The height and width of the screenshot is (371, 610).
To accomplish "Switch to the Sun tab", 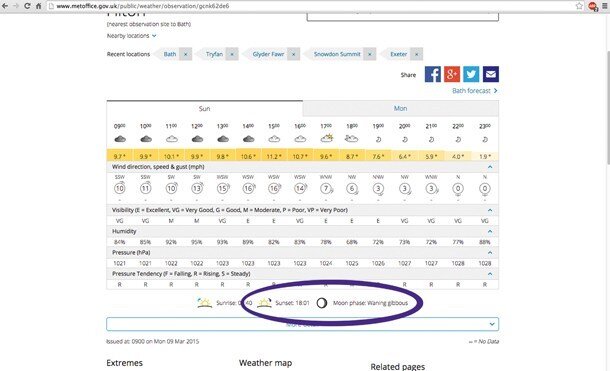I will point(205,108).
